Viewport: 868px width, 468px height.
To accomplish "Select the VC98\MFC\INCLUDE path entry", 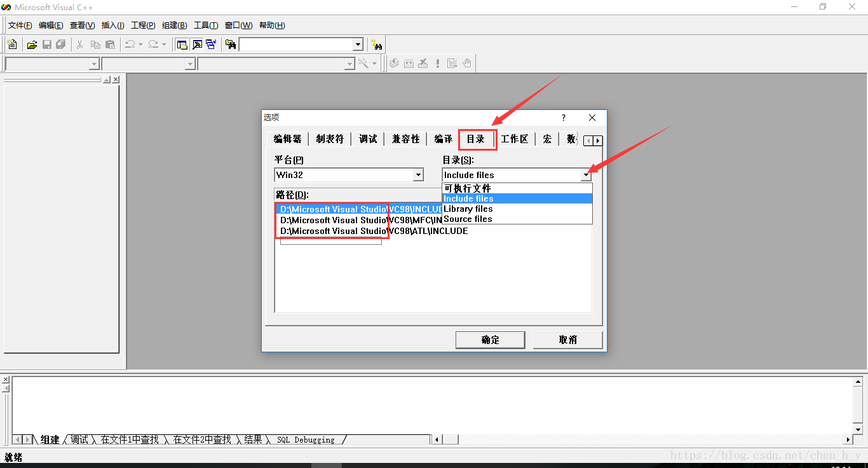I will coord(360,220).
